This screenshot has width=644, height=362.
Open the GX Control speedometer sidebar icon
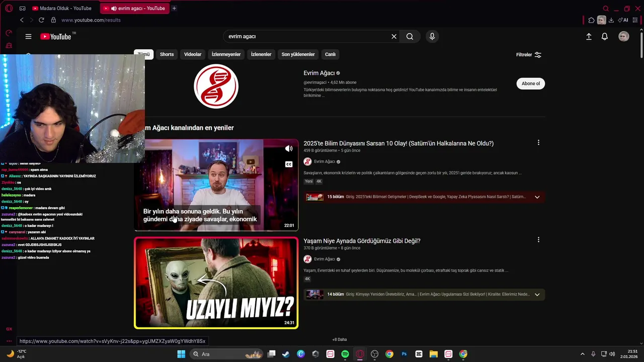[x=9, y=33]
